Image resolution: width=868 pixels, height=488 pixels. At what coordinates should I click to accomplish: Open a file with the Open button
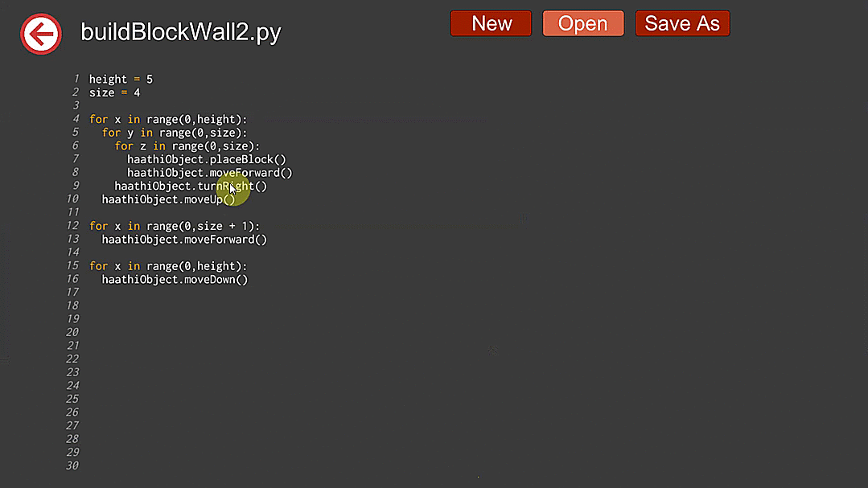click(582, 23)
